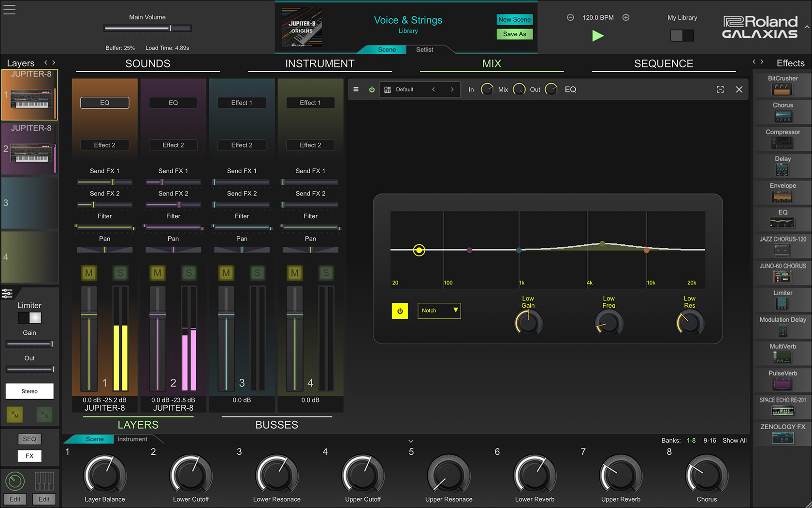This screenshot has width=812, height=508.
Task: Add the PulseVerb effect
Action: click(x=782, y=380)
